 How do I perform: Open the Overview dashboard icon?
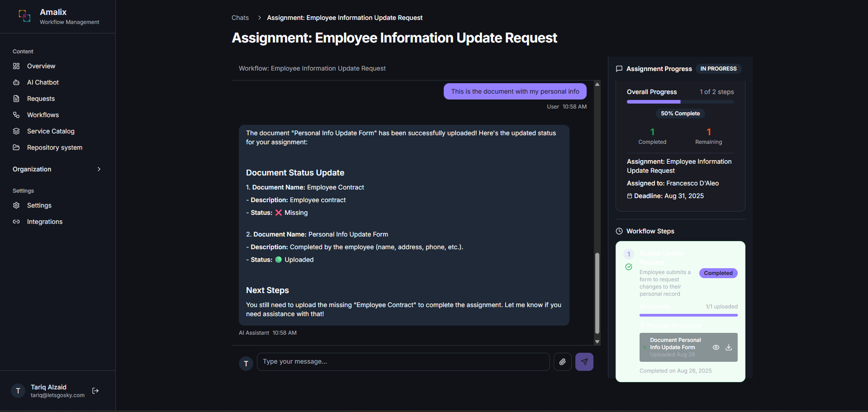[16, 66]
